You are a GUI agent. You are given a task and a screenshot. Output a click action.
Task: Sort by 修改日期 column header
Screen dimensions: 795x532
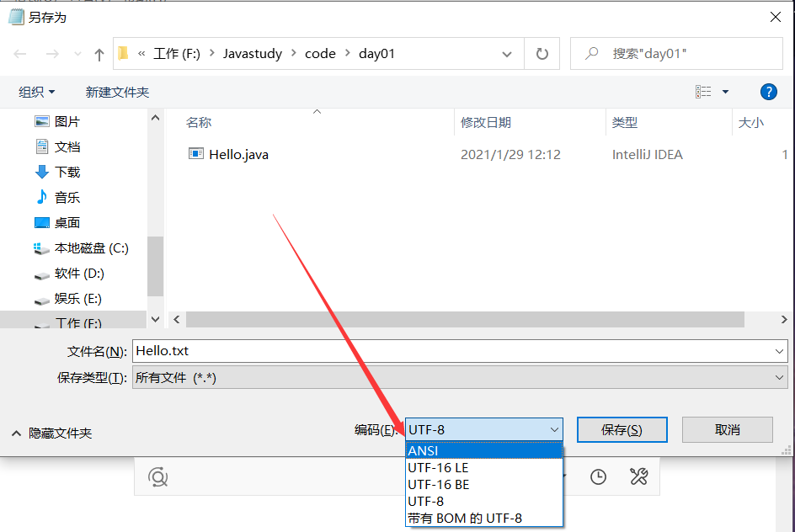coord(485,123)
